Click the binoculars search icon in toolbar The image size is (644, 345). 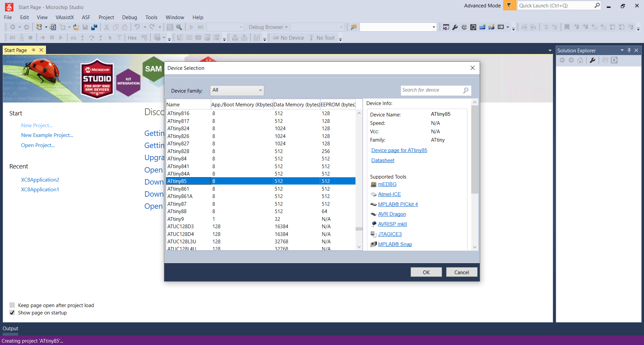click(x=73, y=38)
